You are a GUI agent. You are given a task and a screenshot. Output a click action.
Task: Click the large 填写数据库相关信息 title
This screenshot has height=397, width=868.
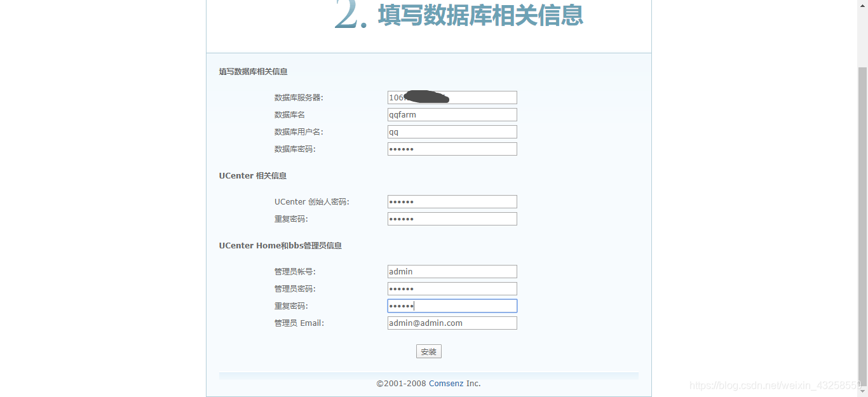480,15
